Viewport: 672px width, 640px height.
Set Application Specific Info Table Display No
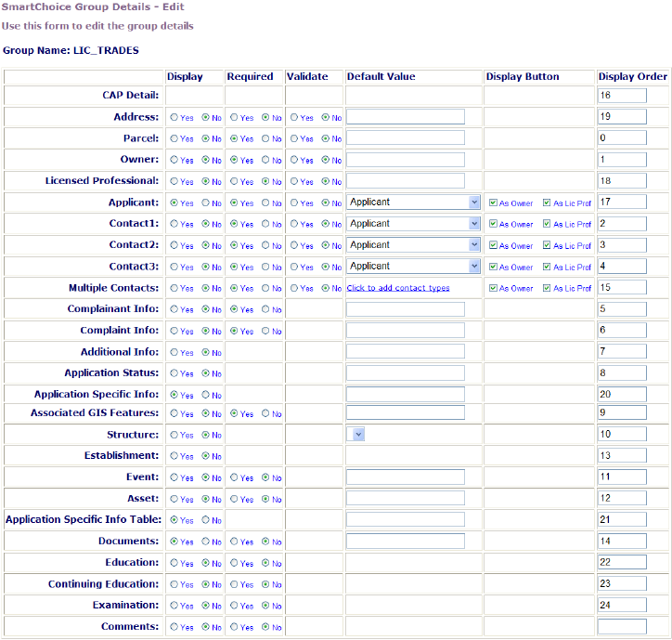(x=206, y=519)
